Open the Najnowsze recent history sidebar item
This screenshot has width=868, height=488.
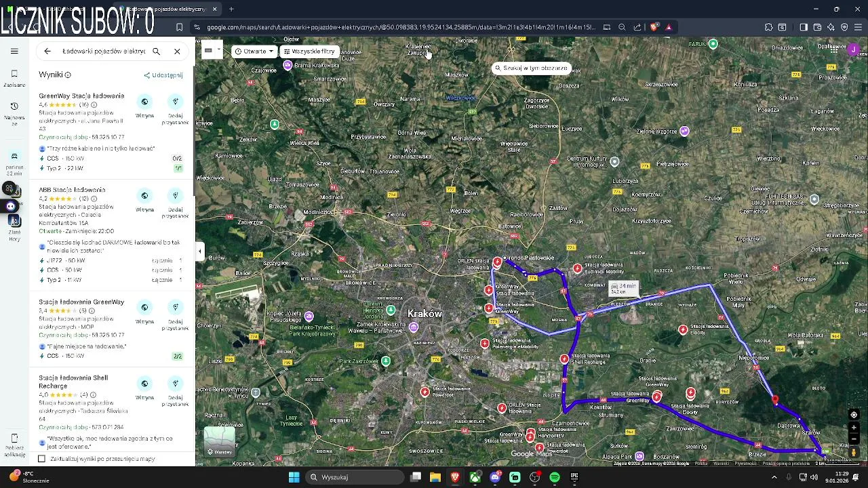pyautogui.click(x=14, y=115)
